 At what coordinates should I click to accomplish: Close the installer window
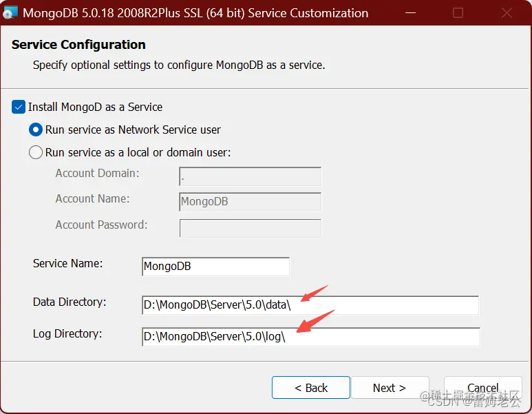(x=507, y=13)
